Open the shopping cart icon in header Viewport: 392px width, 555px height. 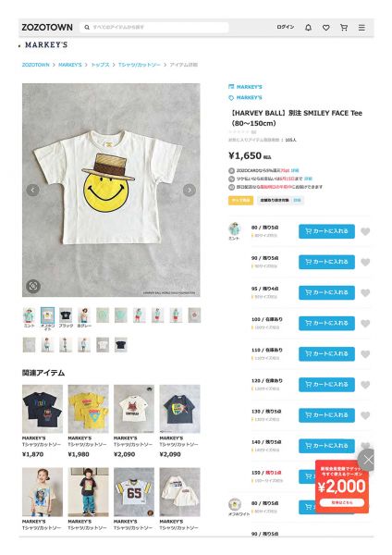344,27
